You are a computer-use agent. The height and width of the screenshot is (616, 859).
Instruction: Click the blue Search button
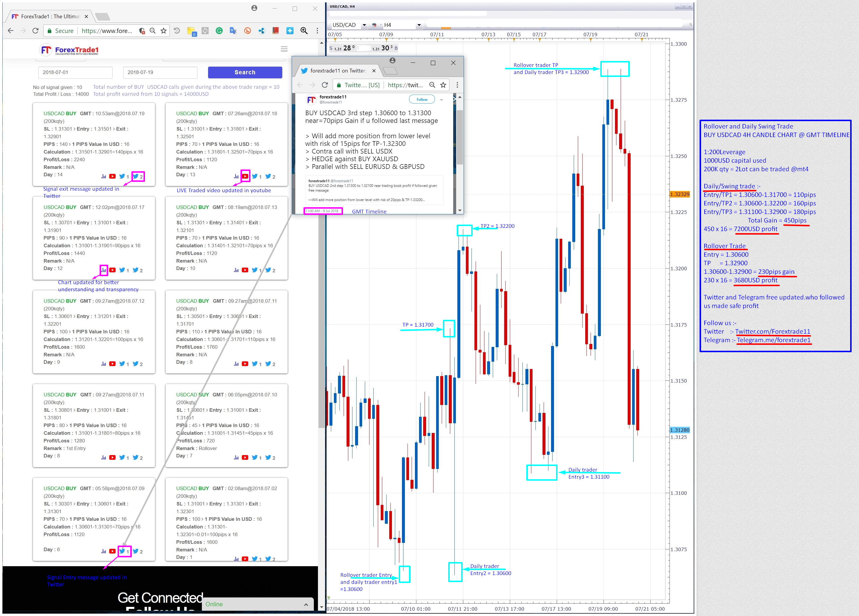pos(245,73)
